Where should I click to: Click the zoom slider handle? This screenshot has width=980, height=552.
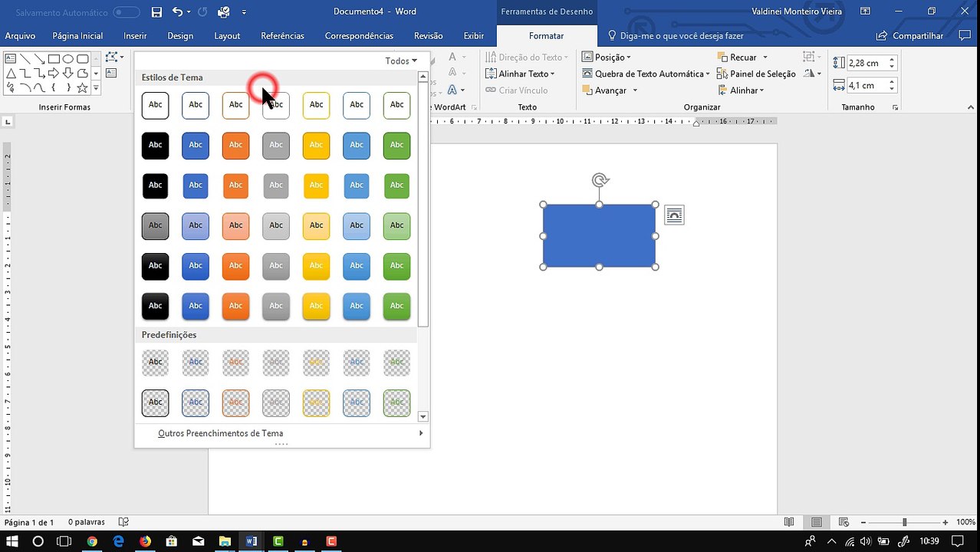point(904,522)
